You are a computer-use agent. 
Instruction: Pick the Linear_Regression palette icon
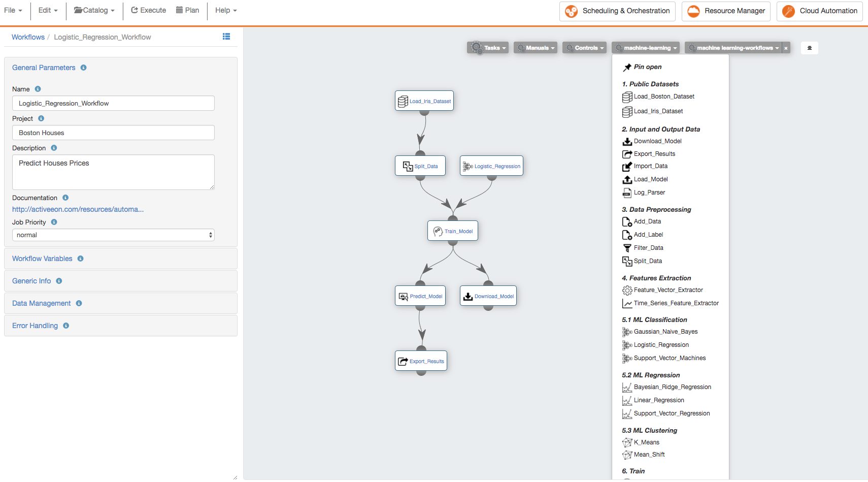point(627,400)
